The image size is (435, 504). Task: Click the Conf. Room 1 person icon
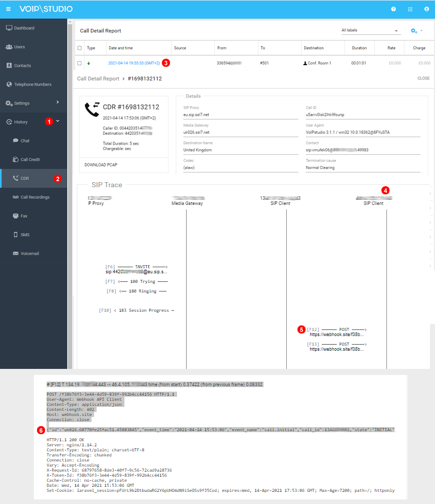tap(305, 63)
